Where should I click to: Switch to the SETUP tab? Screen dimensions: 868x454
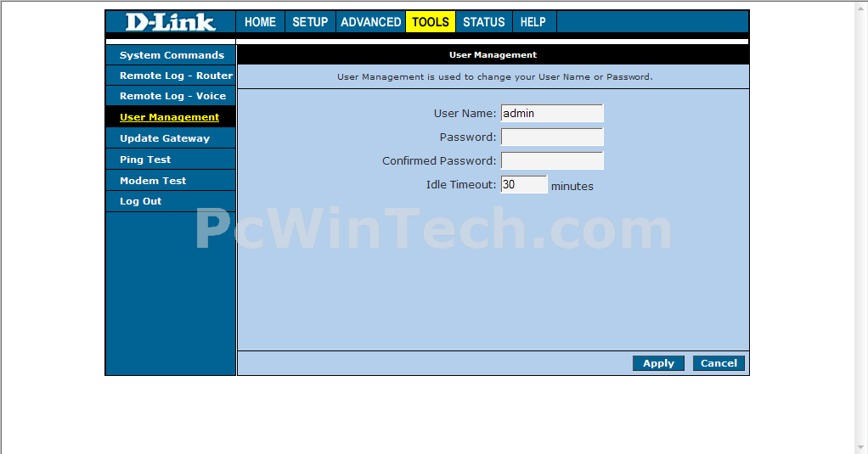coord(310,22)
